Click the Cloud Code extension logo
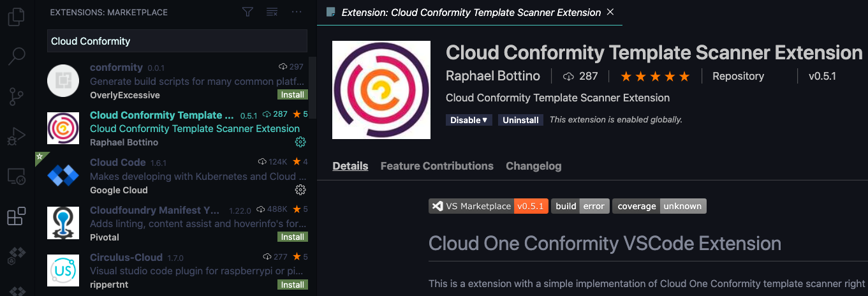This screenshot has width=868, height=296. pos(63,175)
